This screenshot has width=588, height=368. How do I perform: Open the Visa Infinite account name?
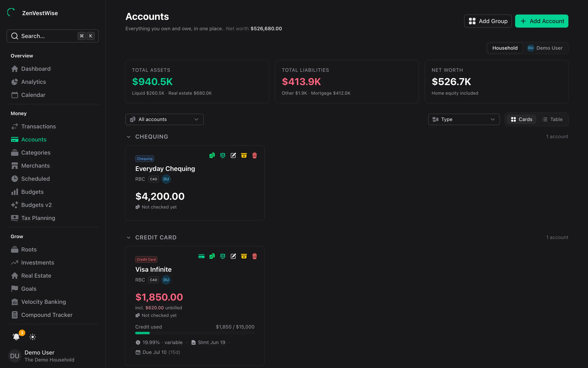153,269
